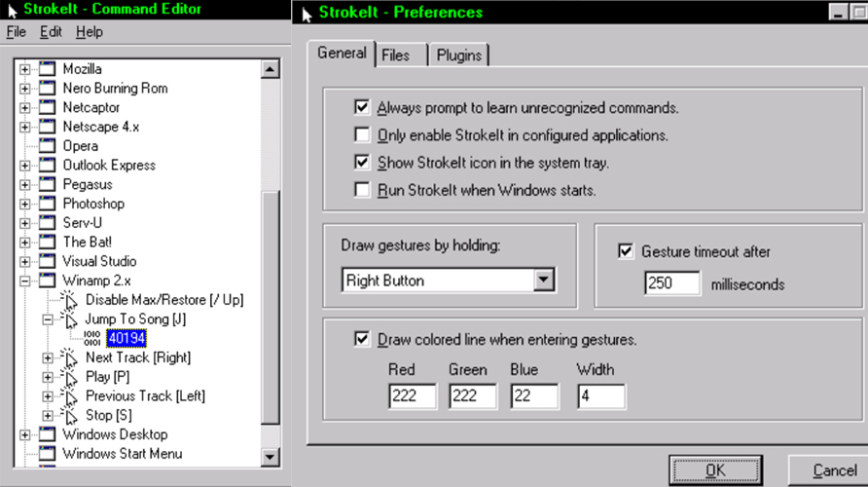Click gesture icon for Next Track
Image resolution: width=868 pixels, height=487 pixels.
coord(69,357)
